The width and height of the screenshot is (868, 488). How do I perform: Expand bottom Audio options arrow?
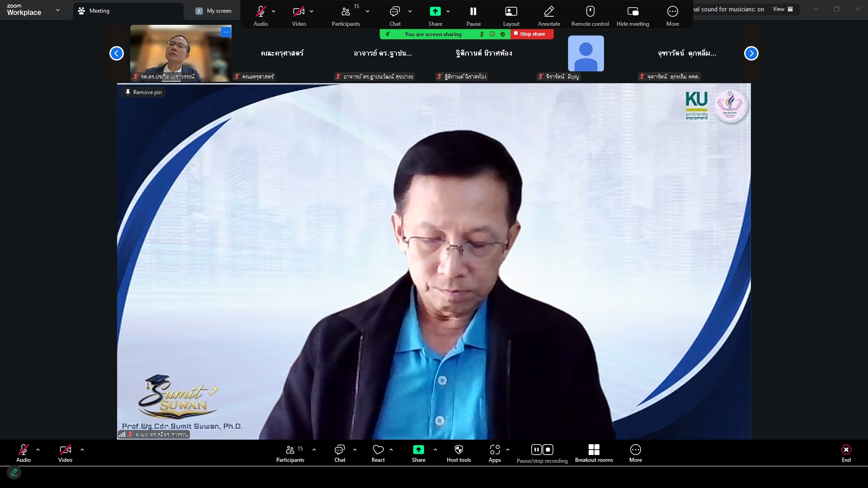[x=38, y=450]
